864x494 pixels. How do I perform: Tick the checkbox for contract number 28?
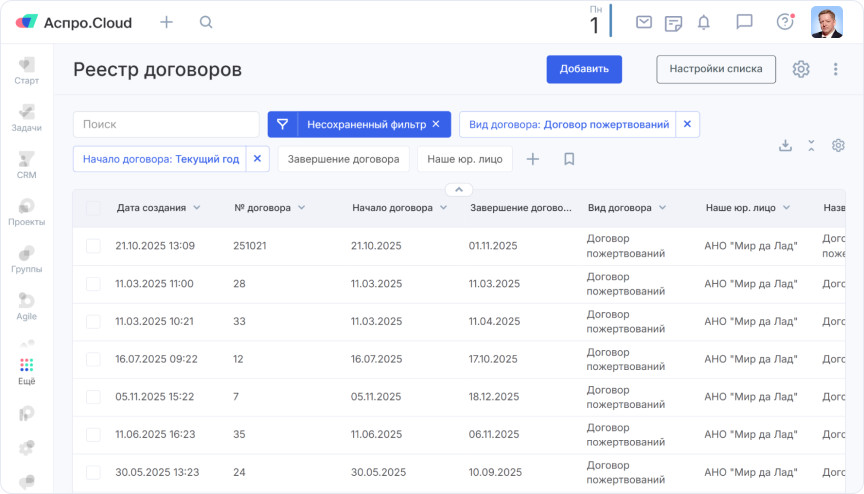[x=93, y=284]
